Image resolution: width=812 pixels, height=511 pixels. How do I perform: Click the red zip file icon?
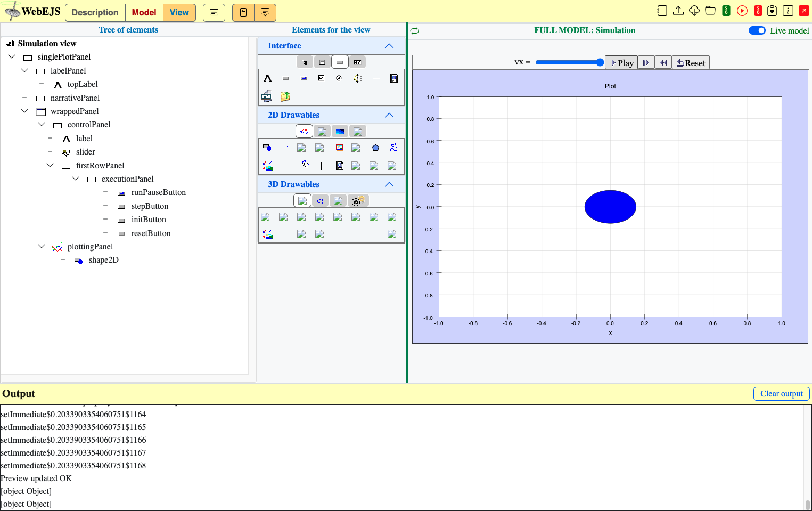[758, 11]
